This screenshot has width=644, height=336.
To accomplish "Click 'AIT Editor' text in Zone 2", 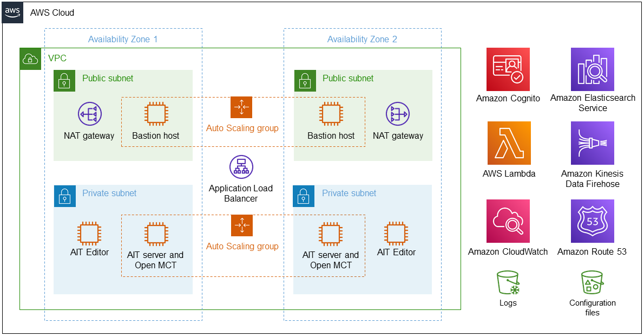I will pyautogui.click(x=396, y=252).
